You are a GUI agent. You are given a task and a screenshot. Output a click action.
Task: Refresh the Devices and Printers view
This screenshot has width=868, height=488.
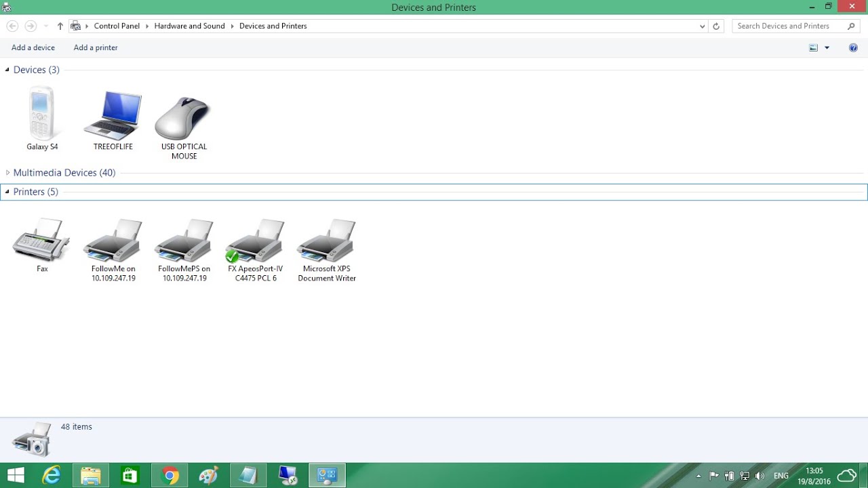(716, 26)
